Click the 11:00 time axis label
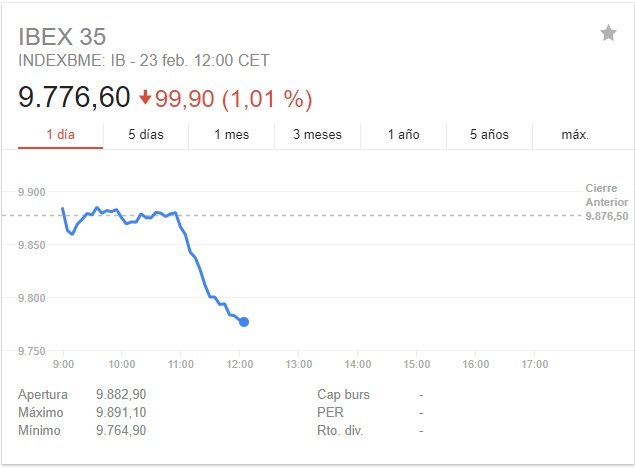 [x=181, y=364]
